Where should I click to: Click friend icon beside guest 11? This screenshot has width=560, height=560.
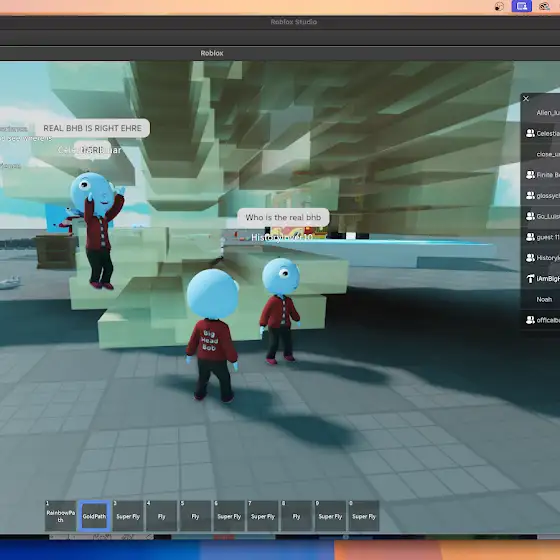[x=530, y=237]
